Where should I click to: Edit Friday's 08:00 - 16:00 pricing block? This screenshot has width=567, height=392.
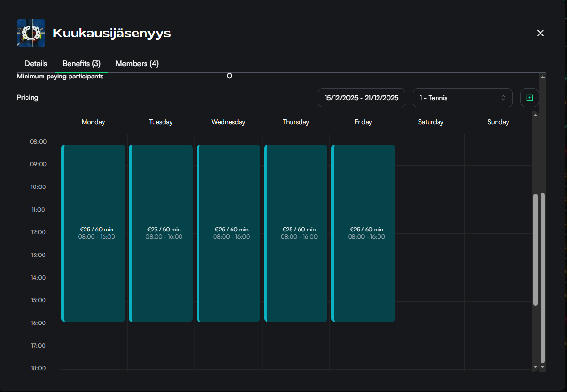363,233
